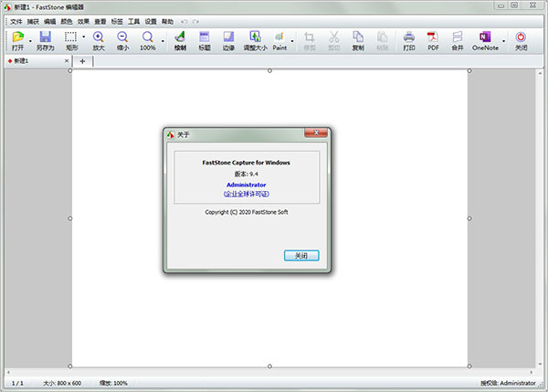Click the 另存为 (Save As) floppy disk icon
Viewport: 548px width, 392px height.
point(46,37)
